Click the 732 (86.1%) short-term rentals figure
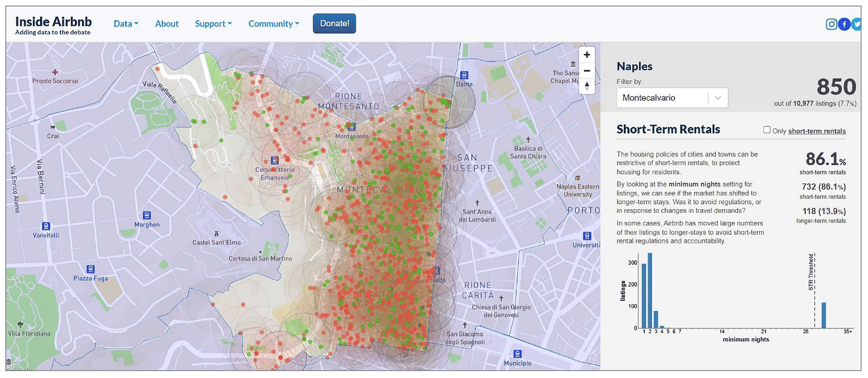The height and width of the screenshot is (378, 868). click(823, 187)
